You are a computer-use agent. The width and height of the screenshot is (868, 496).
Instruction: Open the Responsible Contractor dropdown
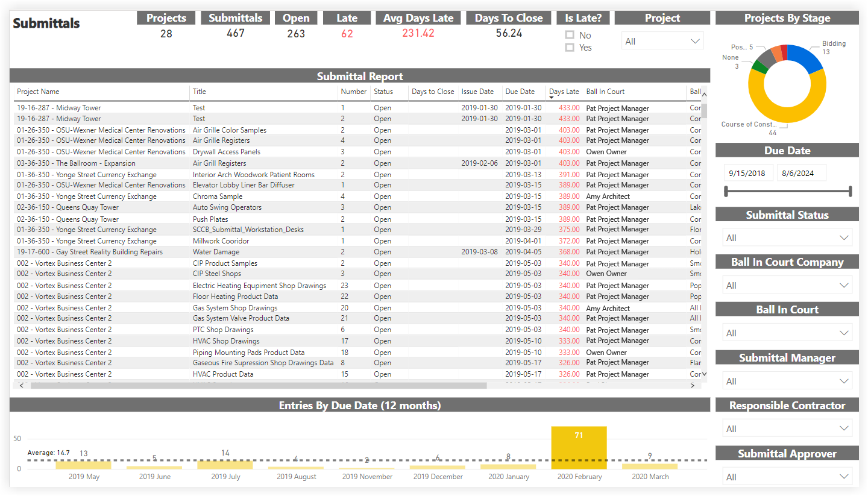point(787,429)
